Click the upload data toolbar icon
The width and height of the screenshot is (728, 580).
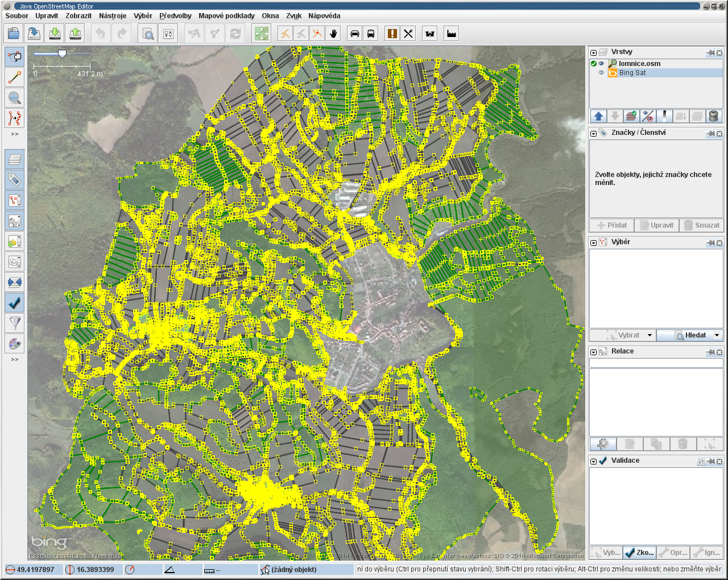[x=75, y=34]
